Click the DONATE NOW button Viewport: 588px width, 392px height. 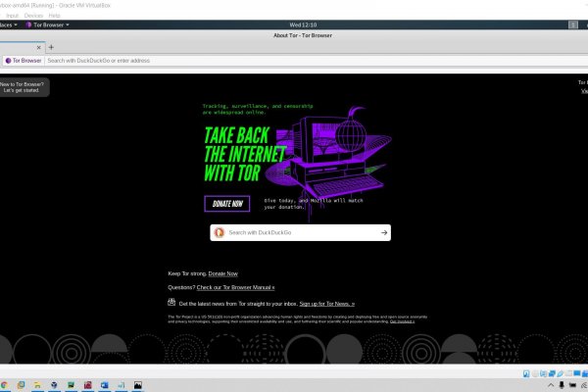227,204
